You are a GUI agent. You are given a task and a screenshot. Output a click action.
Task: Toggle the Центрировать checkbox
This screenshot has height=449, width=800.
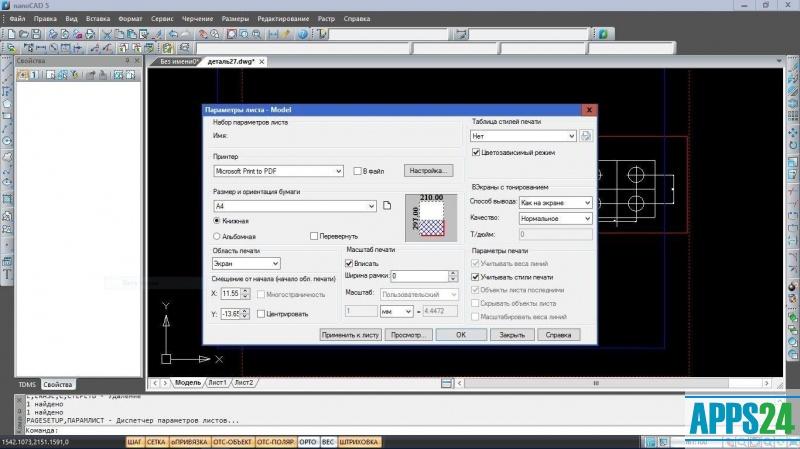261,313
